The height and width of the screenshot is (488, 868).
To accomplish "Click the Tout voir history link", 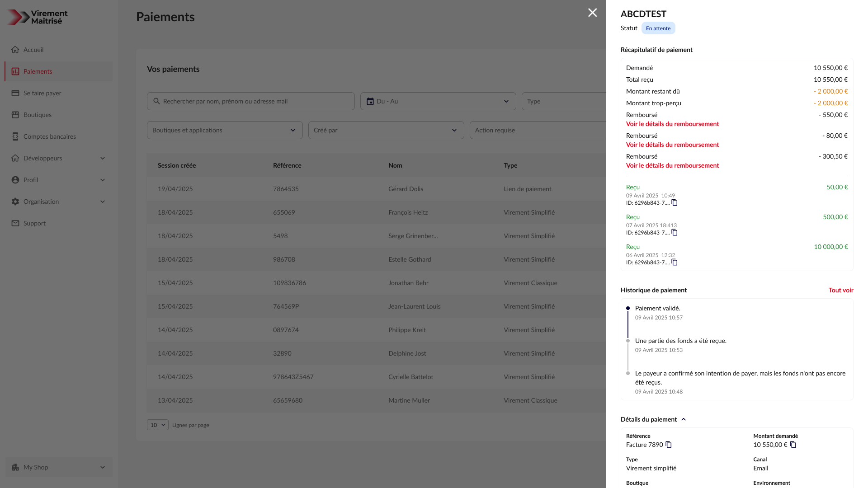I will (840, 290).
